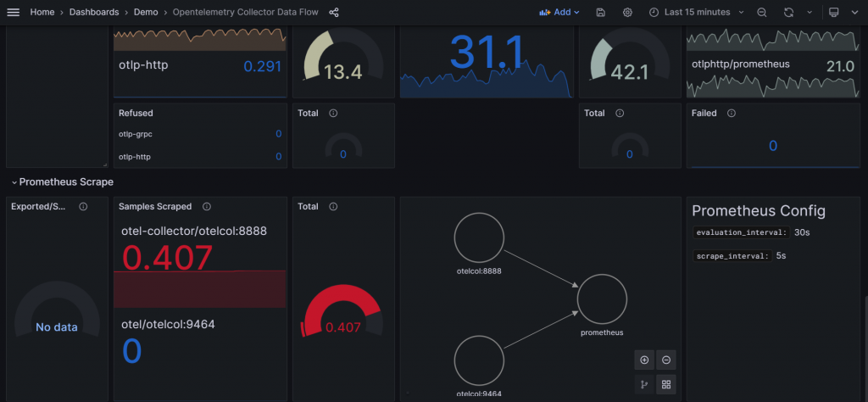Click the 31.1 stat value
This screenshot has width=868, height=402.
[x=487, y=53]
